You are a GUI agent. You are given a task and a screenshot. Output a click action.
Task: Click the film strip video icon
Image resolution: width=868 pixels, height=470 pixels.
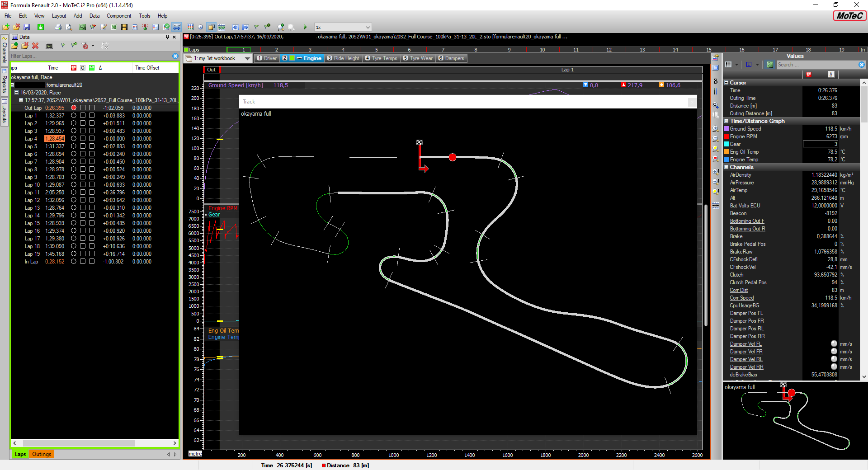coord(124,27)
